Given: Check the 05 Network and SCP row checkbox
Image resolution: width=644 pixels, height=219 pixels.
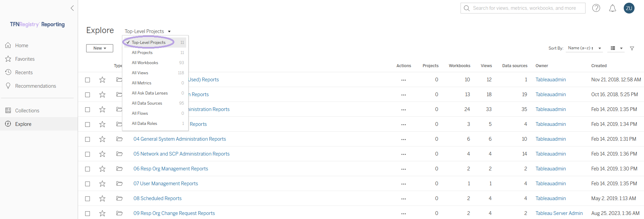Looking at the screenshot, I should 88,154.
